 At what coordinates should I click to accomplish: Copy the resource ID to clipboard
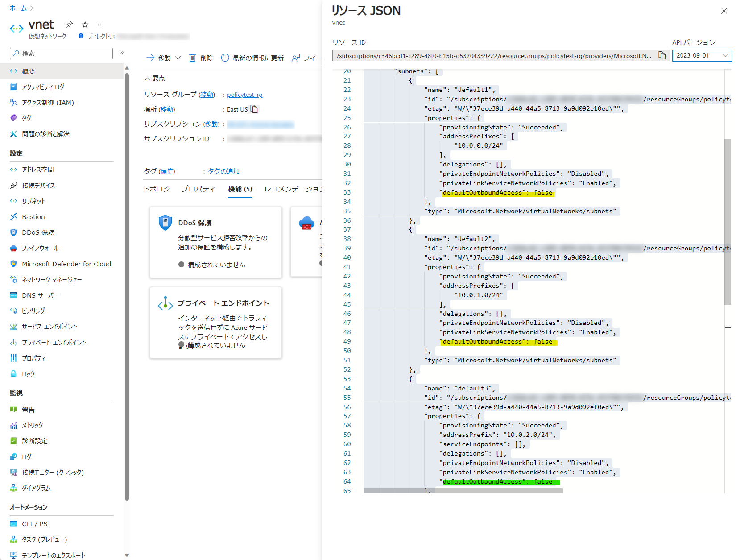point(662,56)
